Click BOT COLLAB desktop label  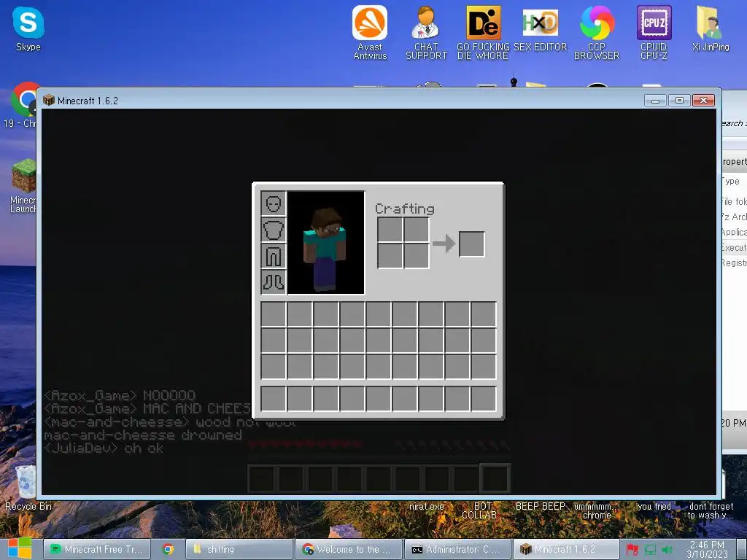pos(481,511)
